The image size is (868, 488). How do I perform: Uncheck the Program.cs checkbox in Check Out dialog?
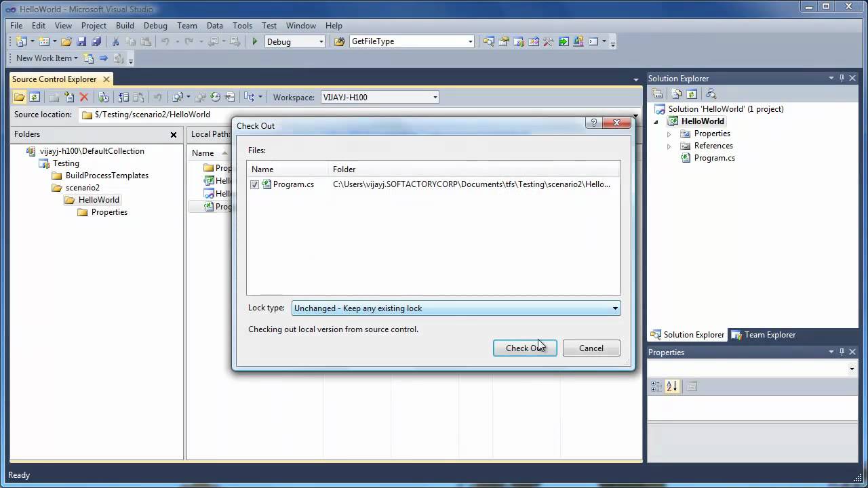[254, 184]
